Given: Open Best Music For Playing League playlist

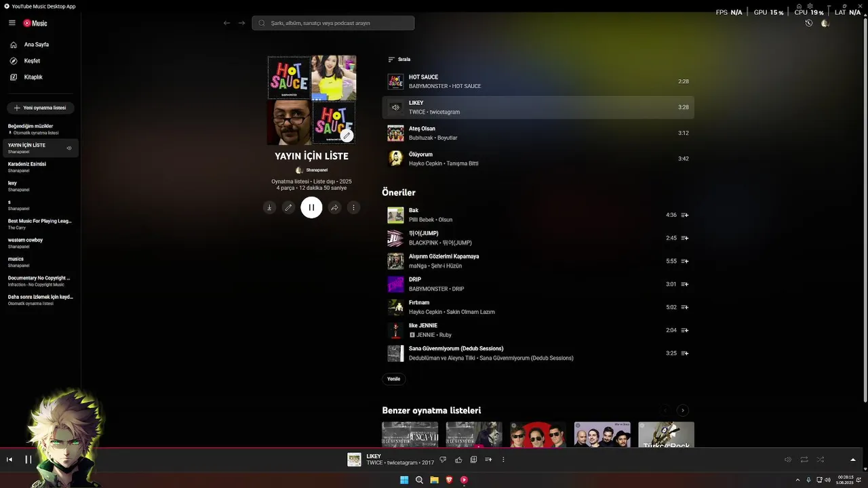Looking at the screenshot, I should tap(39, 224).
